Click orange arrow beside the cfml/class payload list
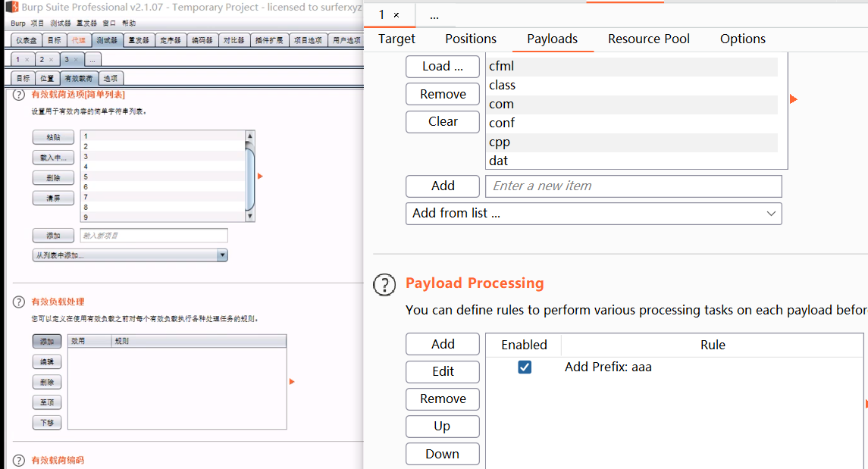 pos(793,99)
